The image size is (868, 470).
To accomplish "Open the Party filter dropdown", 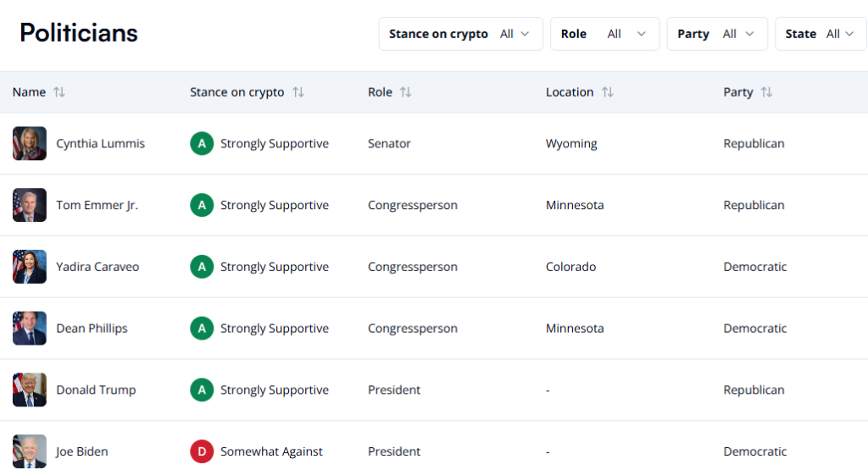I will click(x=717, y=34).
